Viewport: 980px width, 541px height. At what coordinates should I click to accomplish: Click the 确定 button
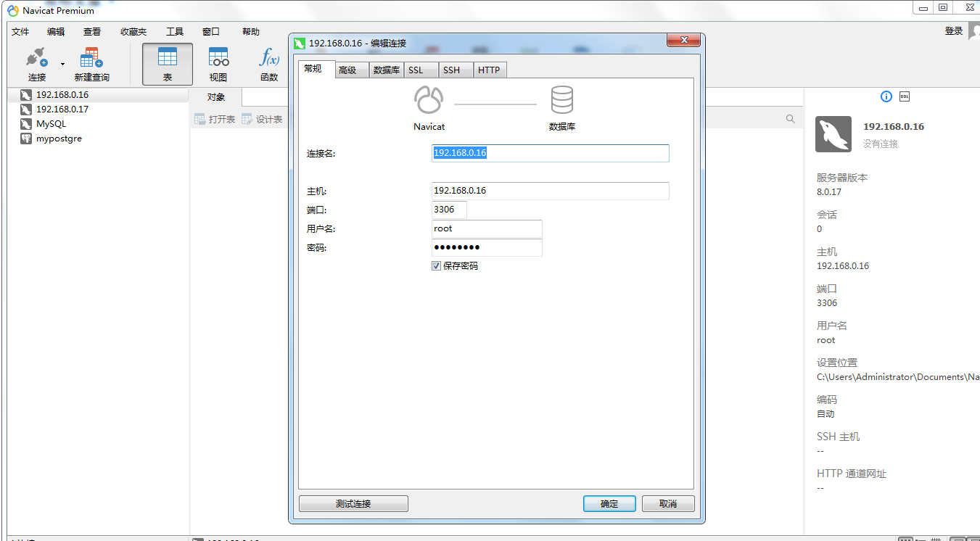pyautogui.click(x=609, y=504)
